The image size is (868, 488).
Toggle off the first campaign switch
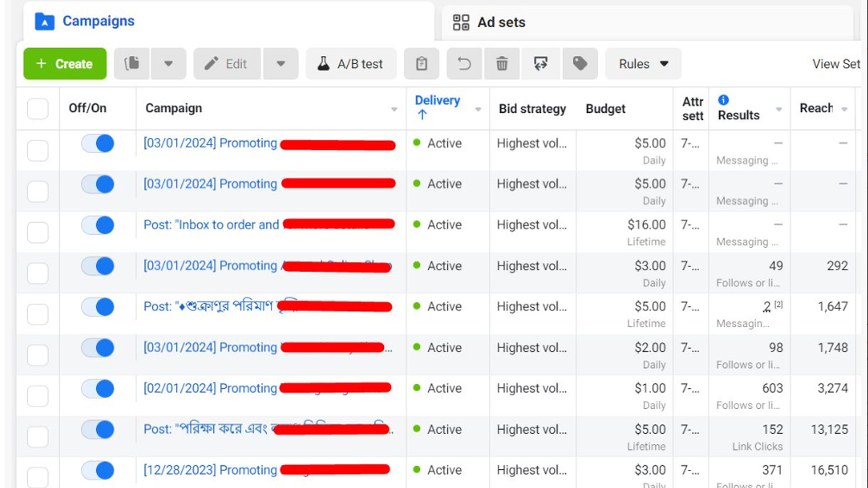[x=98, y=144]
